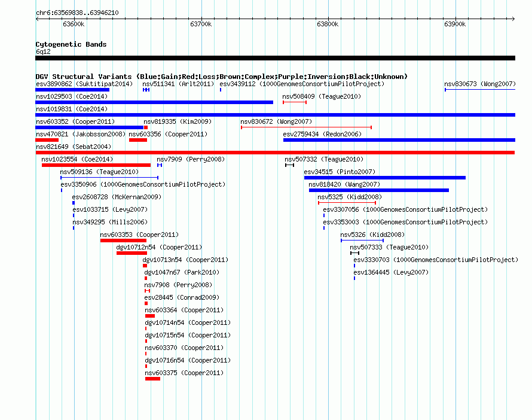Click the dgv1047n67 (Park2010) label
Screen dimensions: 532x420
pos(182,272)
